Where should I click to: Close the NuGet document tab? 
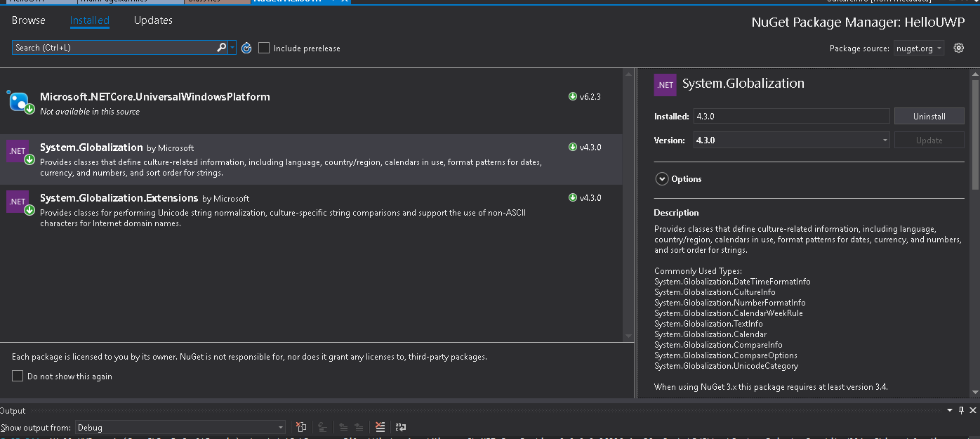click(x=344, y=1)
